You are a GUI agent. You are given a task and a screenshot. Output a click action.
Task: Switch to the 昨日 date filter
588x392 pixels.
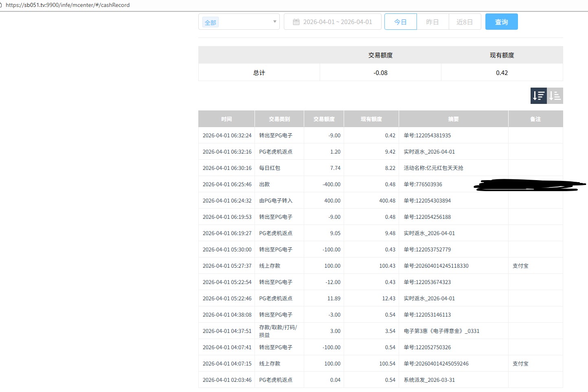[x=432, y=22]
